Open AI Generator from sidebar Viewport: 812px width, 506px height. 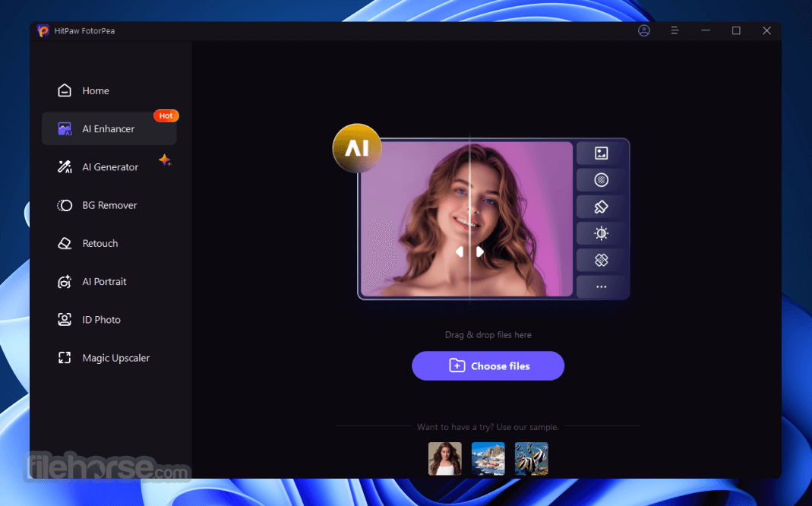pos(109,167)
